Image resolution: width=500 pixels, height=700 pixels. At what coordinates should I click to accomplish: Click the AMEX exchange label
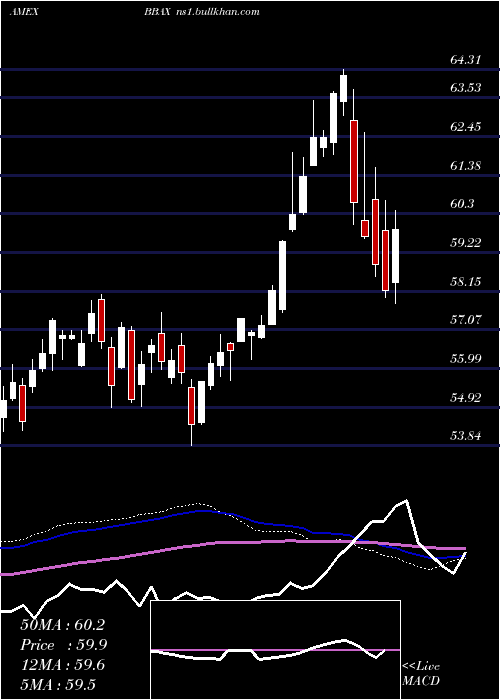(x=24, y=12)
